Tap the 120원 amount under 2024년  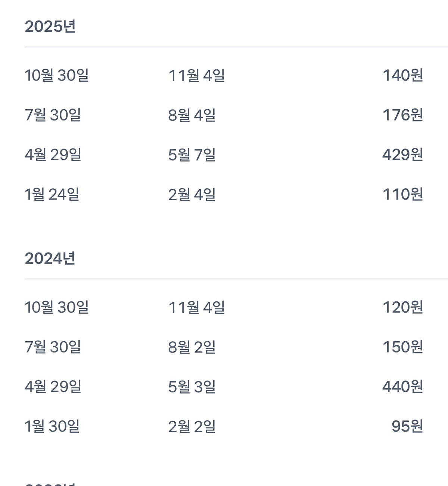403,307
